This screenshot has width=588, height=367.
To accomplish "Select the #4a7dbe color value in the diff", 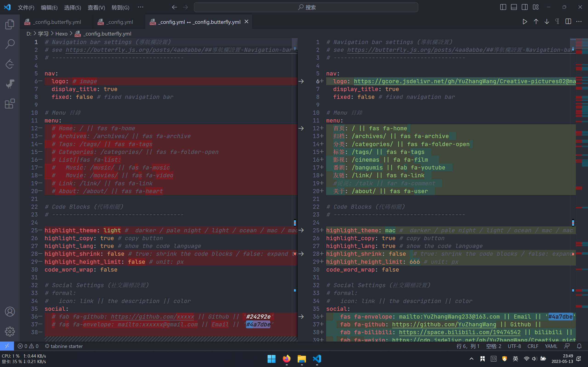I will click(x=258, y=324).
